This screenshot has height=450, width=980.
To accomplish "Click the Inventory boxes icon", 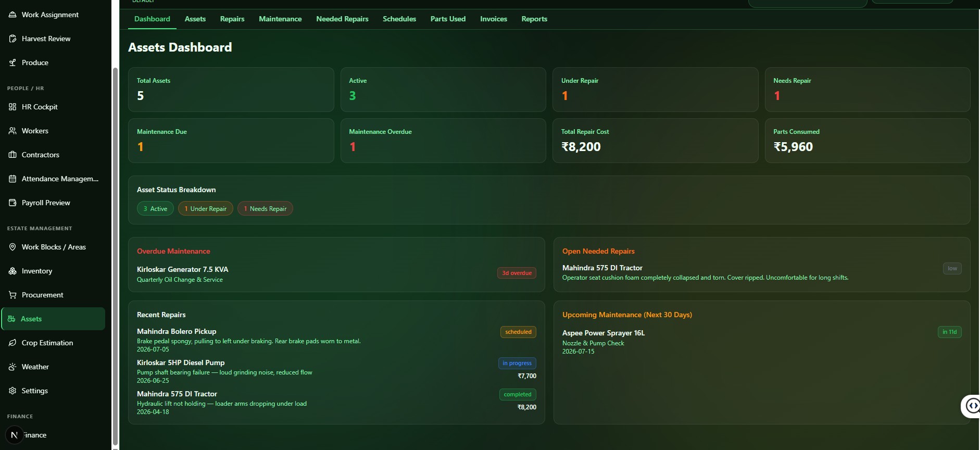I will pos(12,271).
